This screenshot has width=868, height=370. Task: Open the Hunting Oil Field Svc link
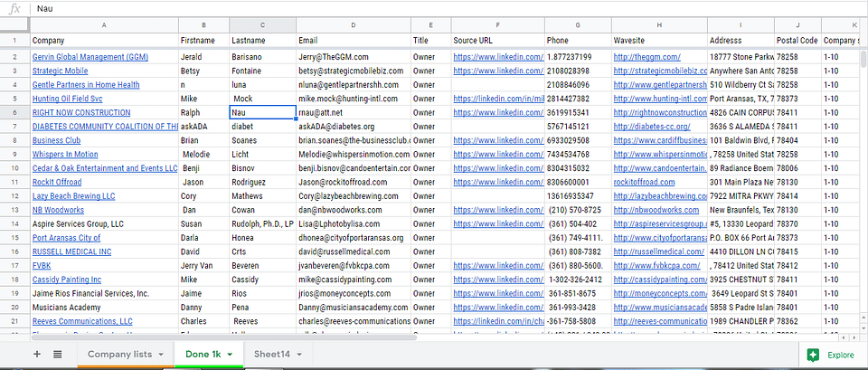[x=68, y=99]
